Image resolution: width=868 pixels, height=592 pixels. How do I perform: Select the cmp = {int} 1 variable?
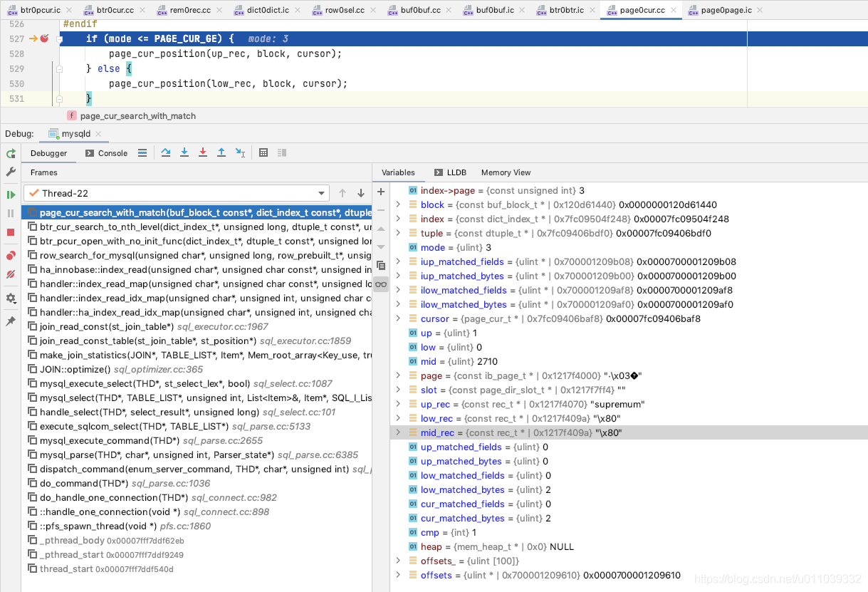pos(629,532)
